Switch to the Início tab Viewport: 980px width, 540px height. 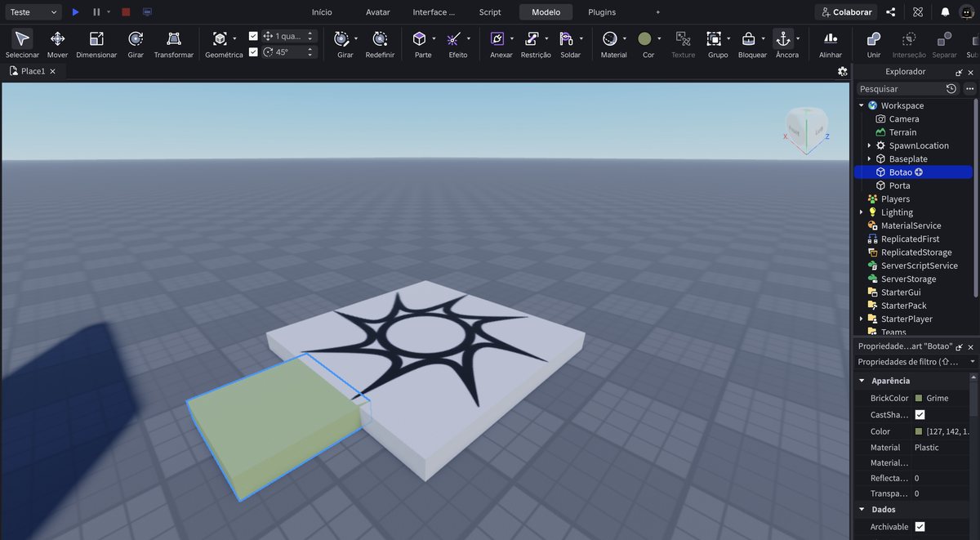click(x=322, y=12)
